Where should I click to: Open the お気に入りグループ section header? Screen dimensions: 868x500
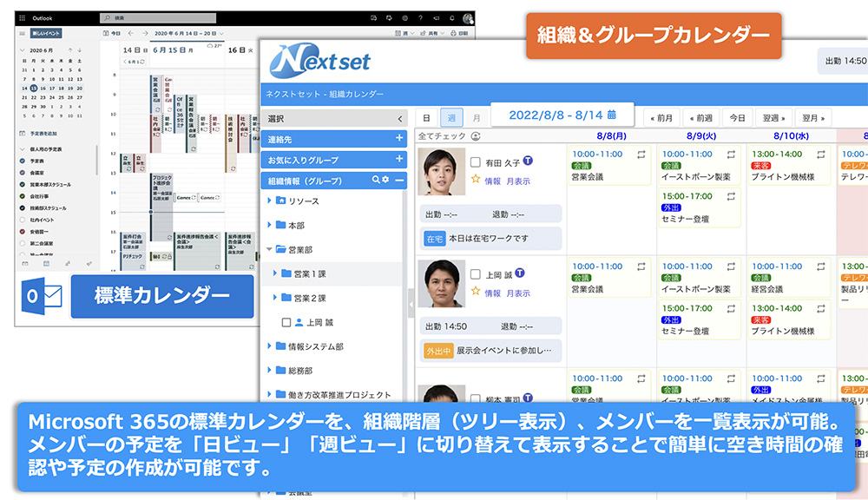[334, 160]
